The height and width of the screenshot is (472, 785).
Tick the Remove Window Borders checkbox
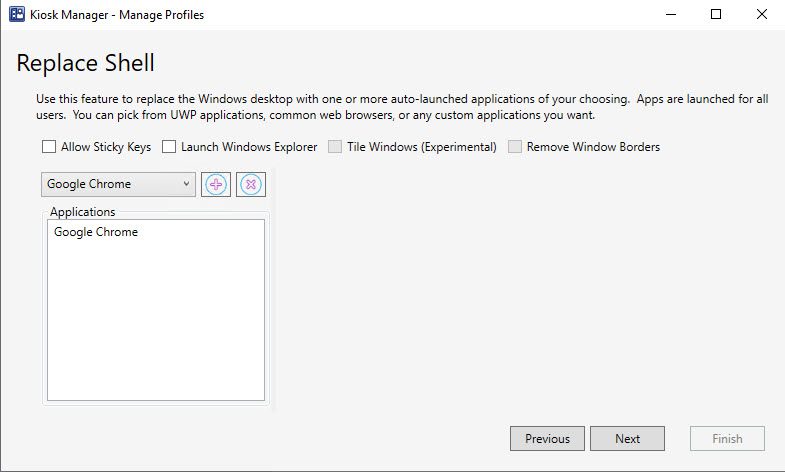(x=515, y=147)
